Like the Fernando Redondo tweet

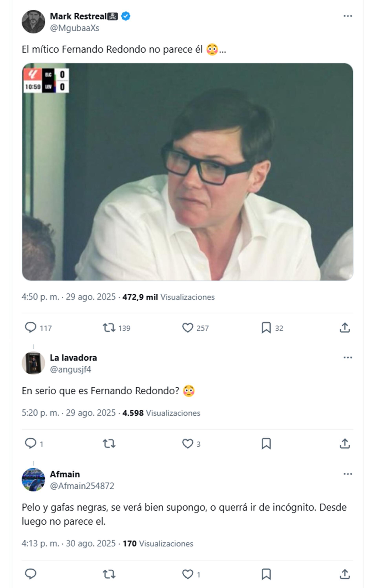(188, 328)
